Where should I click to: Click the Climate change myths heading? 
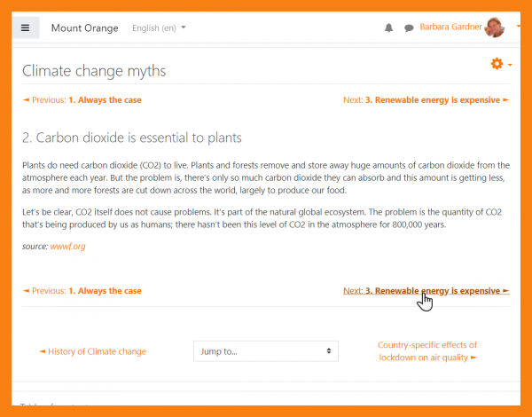(94, 71)
